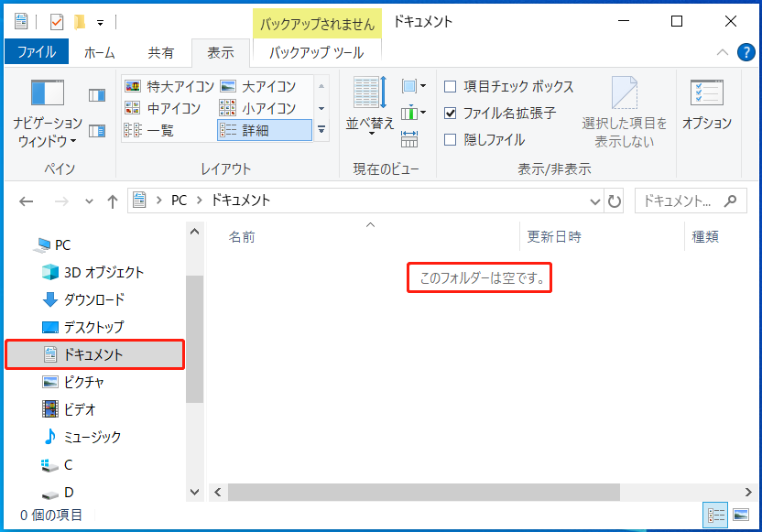Refresh the folder view

615,201
